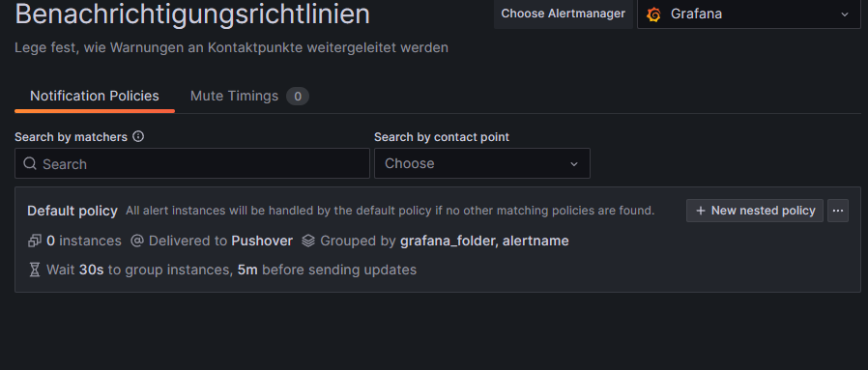Click the info icon beside Search by matchers
The width and height of the screenshot is (868, 370).
click(x=138, y=136)
